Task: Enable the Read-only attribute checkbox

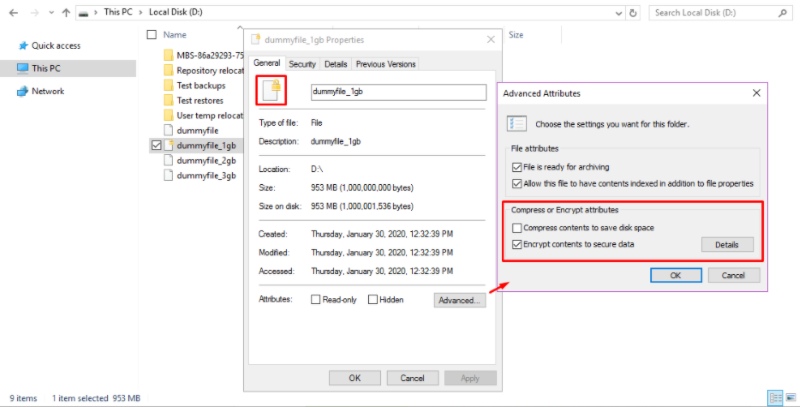Action: pyautogui.click(x=316, y=299)
